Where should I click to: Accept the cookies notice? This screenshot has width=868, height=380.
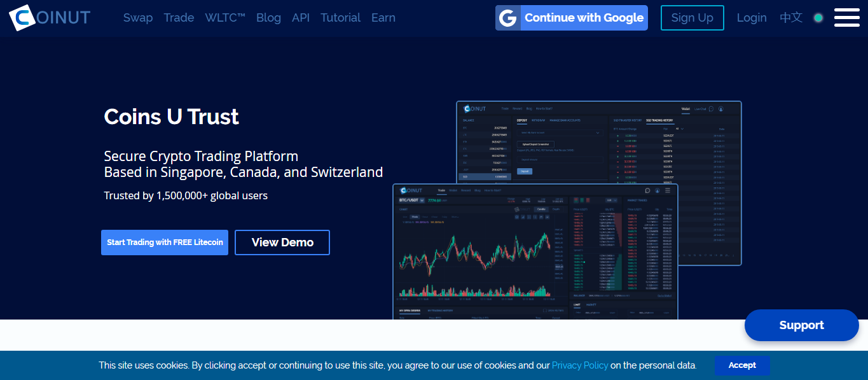click(x=742, y=365)
